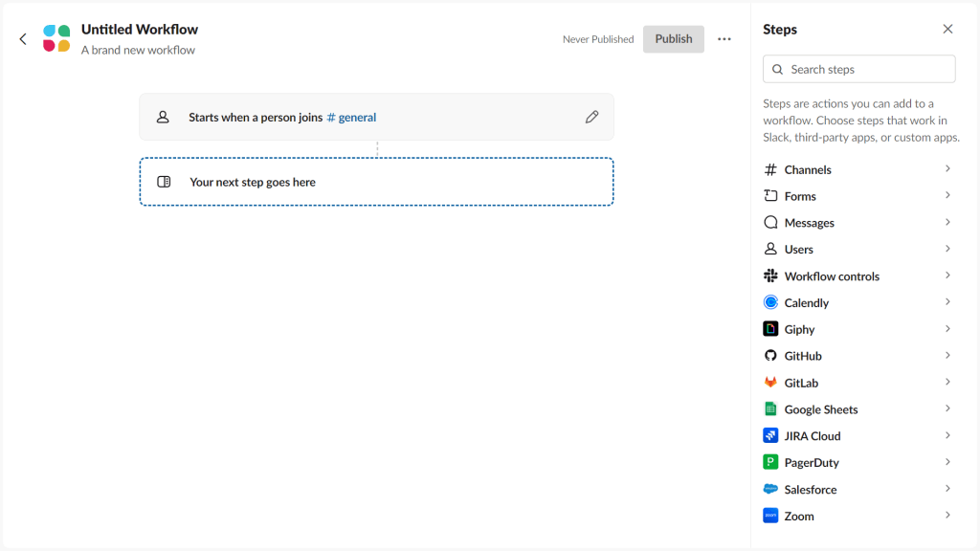980x551 pixels.
Task: Select the Google Sheets icon
Action: pyautogui.click(x=771, y=408)
